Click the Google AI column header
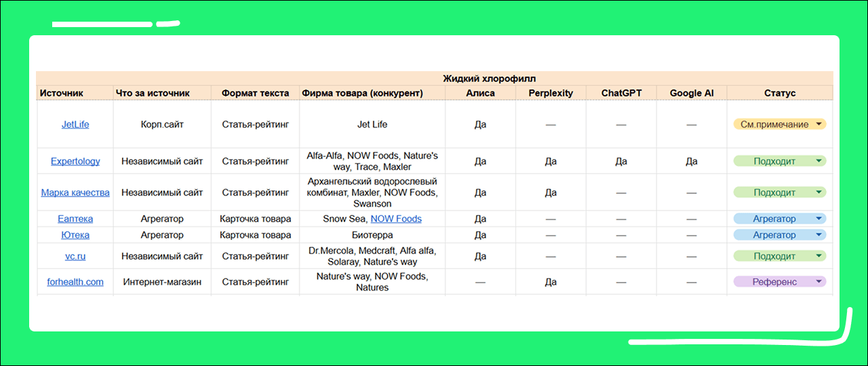The width and height of the screenshot is (868, 366). (x=692, y=94)
